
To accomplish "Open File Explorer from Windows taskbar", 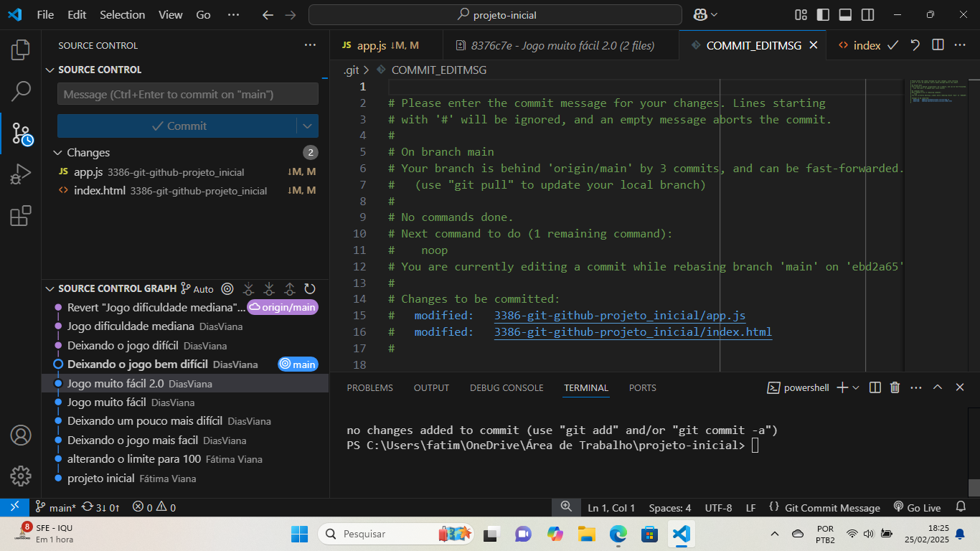I will (587, 534).
